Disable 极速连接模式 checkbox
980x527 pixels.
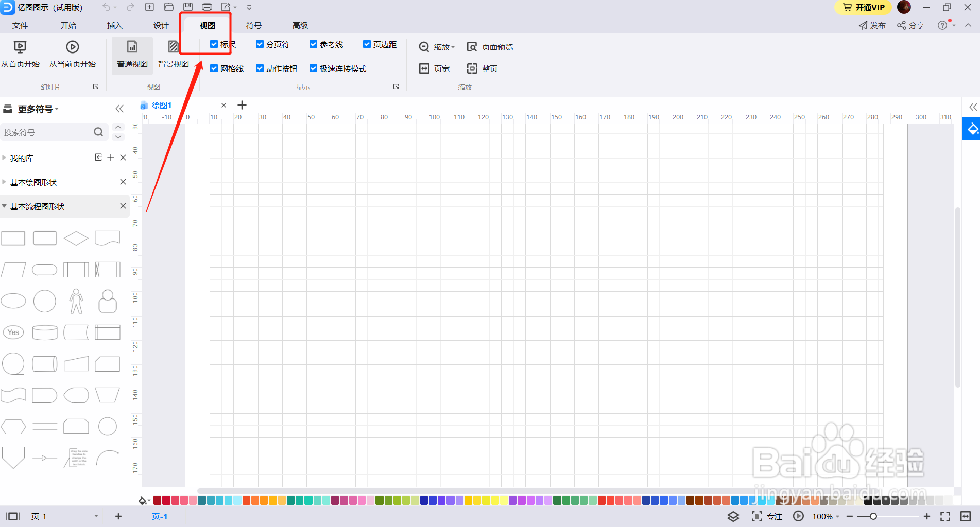click(x=313, y=68)
